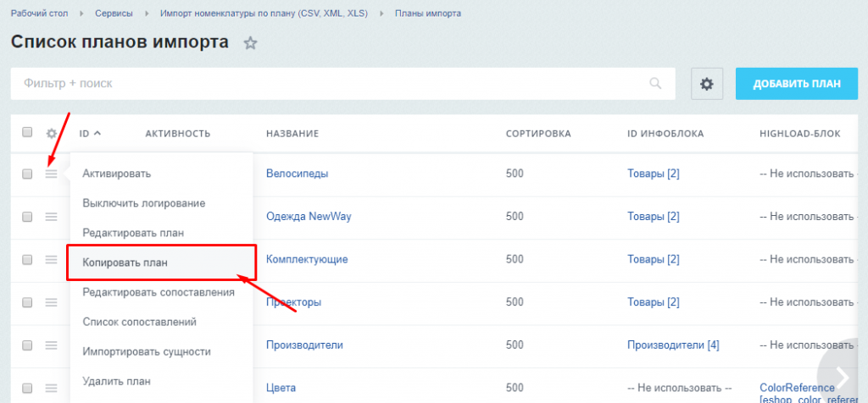Go to Сервисы breadcrumb

[x=114, y=14]
